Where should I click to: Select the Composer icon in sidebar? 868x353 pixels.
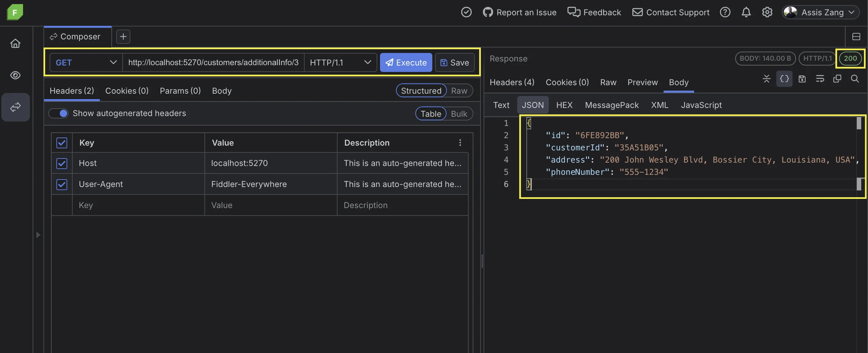tap(16, 107)
